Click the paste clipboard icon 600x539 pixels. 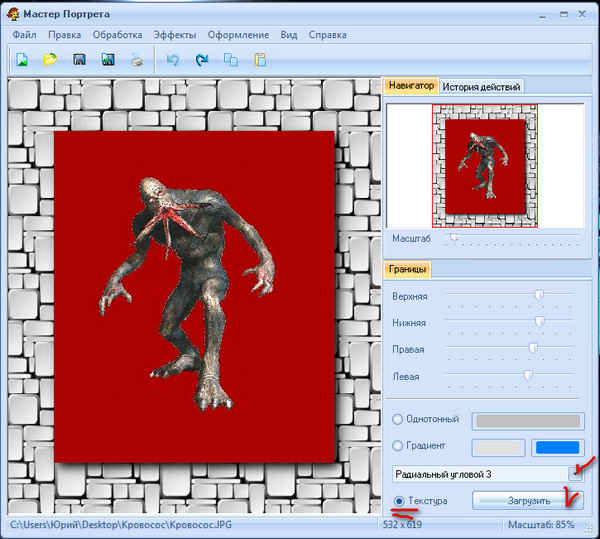click(260, 60)
